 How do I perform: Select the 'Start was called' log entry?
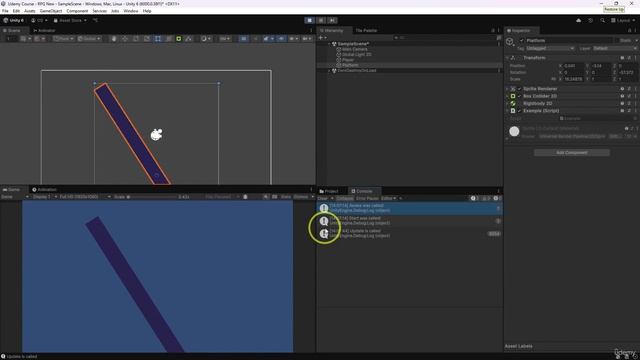[409, 221]
